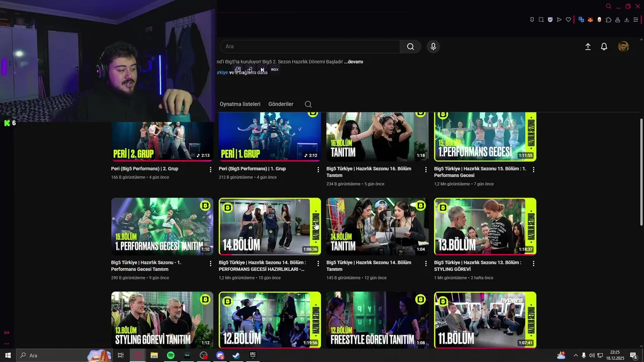Play the 14.Bölüm Tanıtım thumbnail
The height and width of the screenshot is (362, 644).
[x=377, y=226]
